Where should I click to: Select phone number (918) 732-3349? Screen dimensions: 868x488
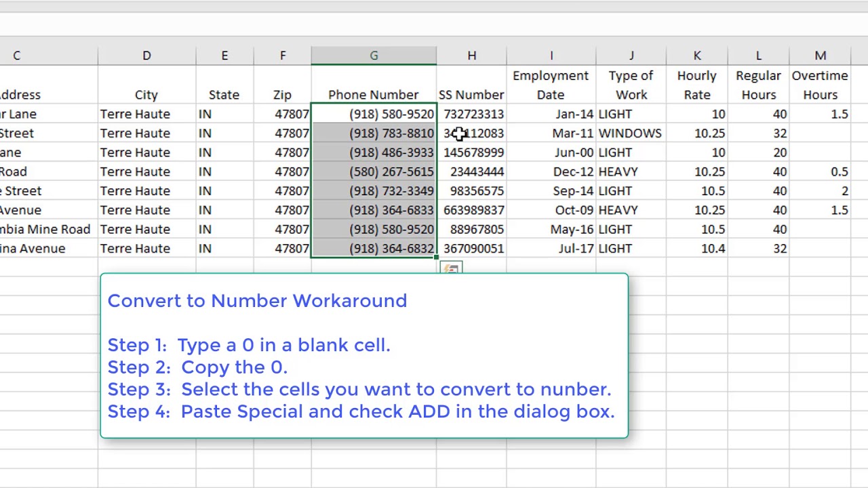pyautogui.click(x=374, y=191)
